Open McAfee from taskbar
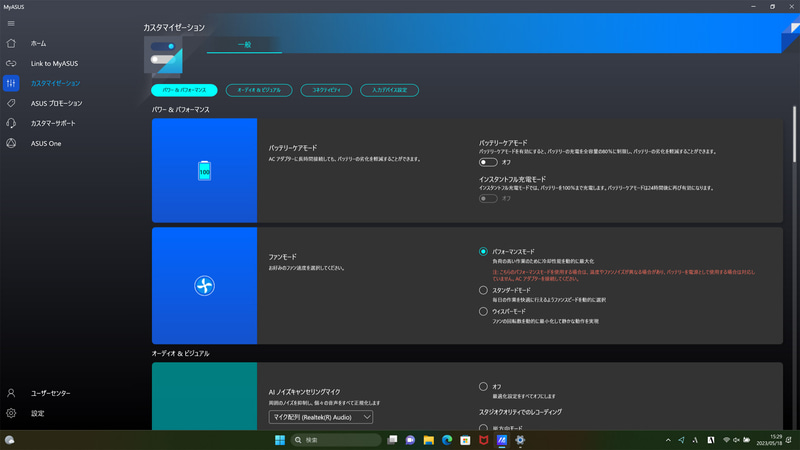The height and width of the screenshot is (450, 800). pyautogui.click(x=484, y=440)
